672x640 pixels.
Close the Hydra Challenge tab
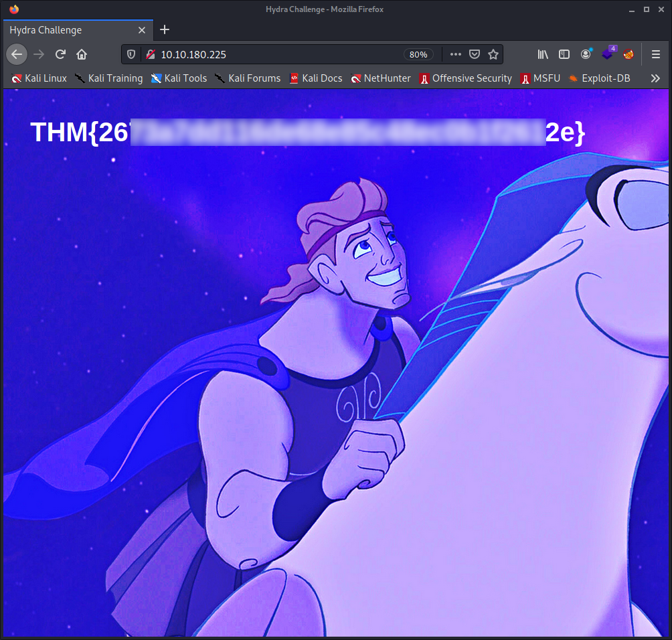point(142,30)
